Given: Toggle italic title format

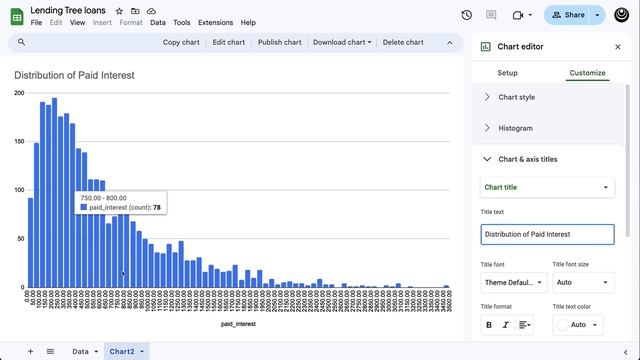Looking at the screenshot, I should 506,325.
